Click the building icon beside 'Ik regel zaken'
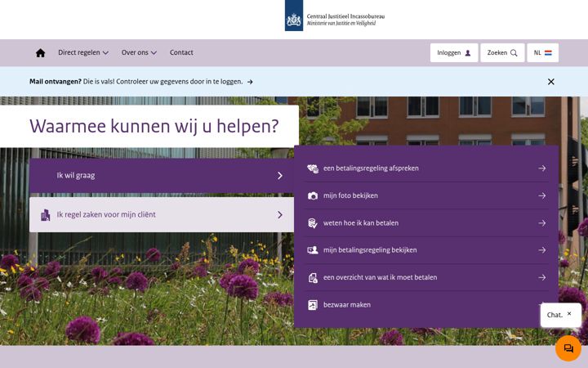This screenshot has width=588, height=368. click(x=46, y=215)
